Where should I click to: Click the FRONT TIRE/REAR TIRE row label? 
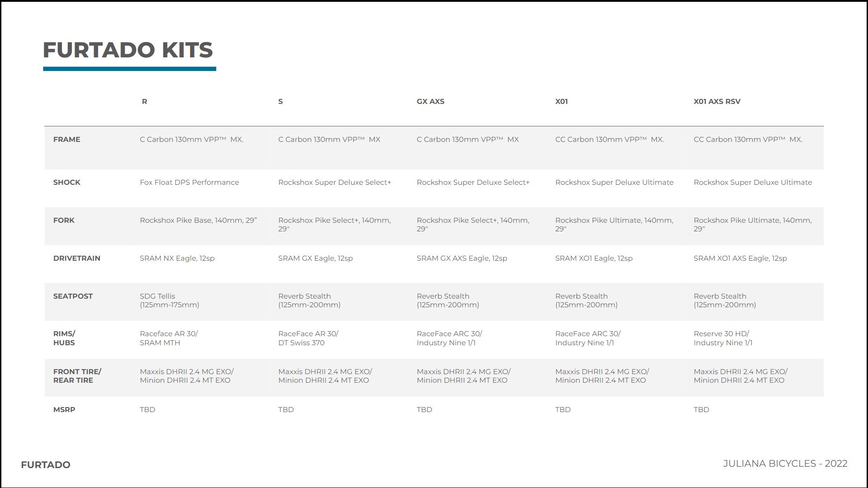pos(77,376)
